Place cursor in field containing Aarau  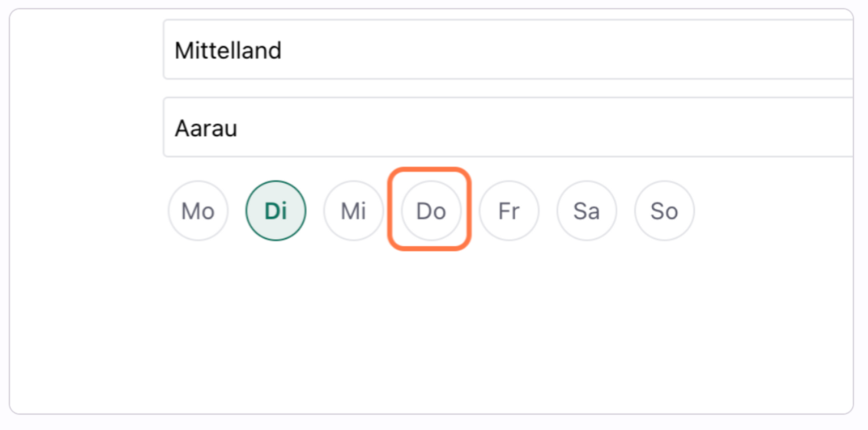coord(508,128)
